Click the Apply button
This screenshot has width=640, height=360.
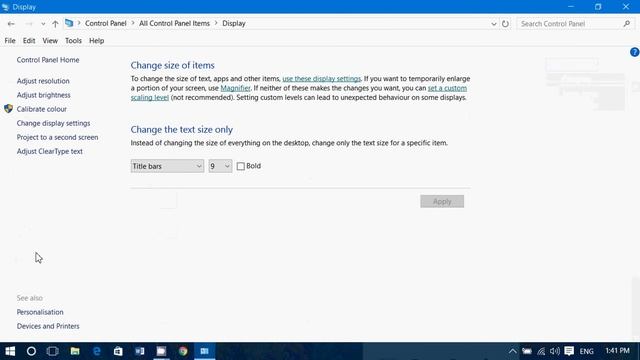442,201
